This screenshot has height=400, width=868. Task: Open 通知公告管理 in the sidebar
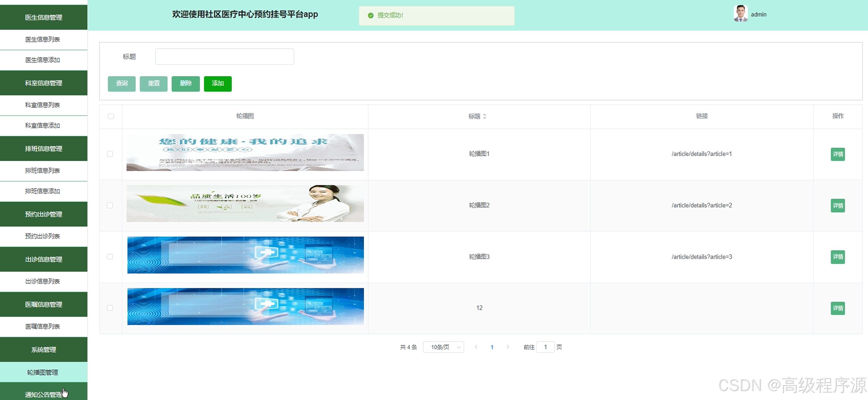43,394
